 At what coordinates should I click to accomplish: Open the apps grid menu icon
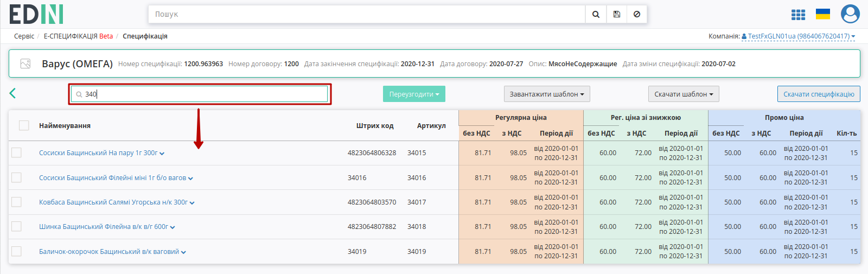(798, 15)
